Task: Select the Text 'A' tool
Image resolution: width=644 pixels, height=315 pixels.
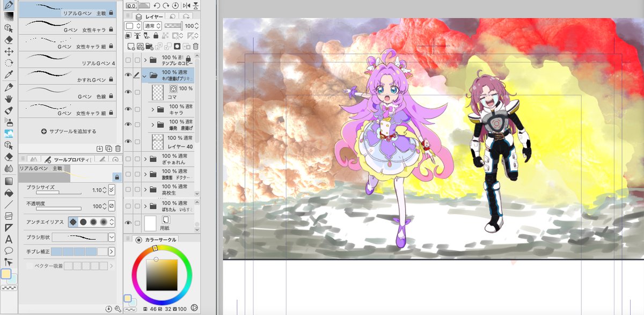Action: (x=9, y=239)
